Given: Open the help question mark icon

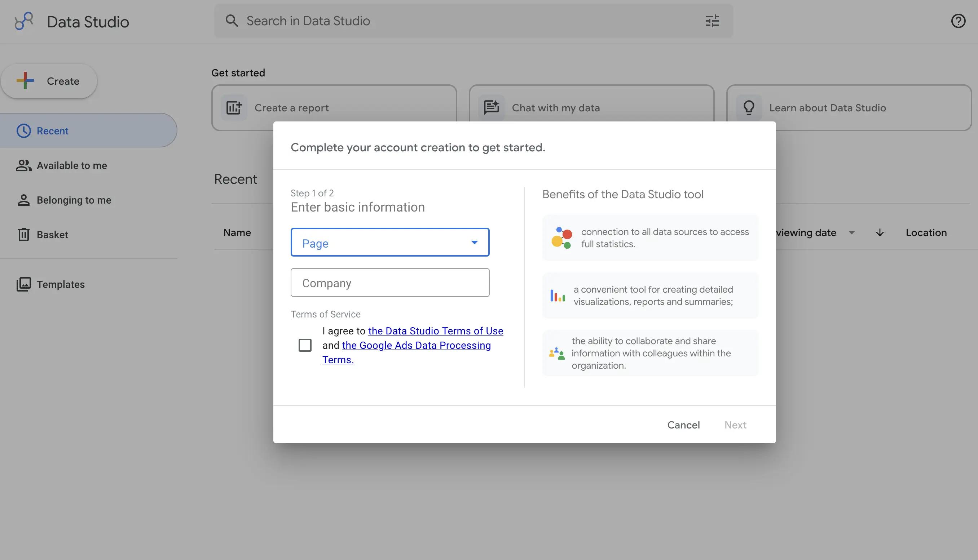Looking at the screenshot, I should tap(958, 21).
